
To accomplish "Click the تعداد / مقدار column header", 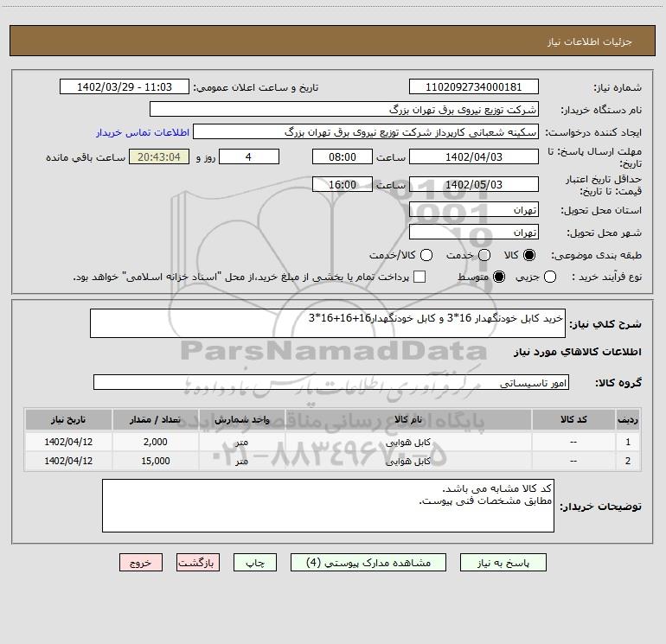I will (x=155, y=419).
